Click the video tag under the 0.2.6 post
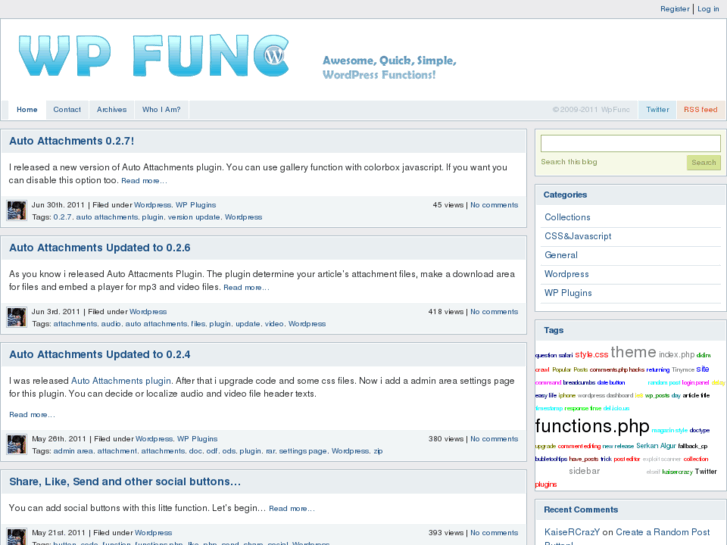 (x=274, y=324)
